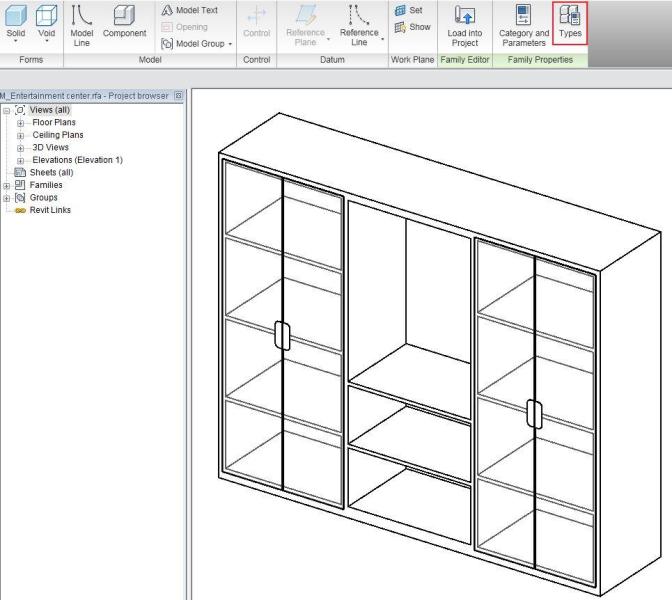Open the family Types dialog
672x600 pixels.
click(570, 23)
